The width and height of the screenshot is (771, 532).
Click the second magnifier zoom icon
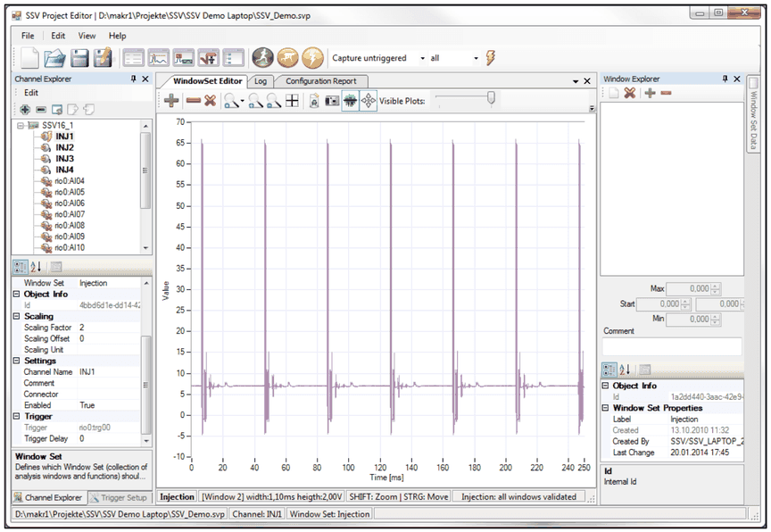tap(255, 101)
